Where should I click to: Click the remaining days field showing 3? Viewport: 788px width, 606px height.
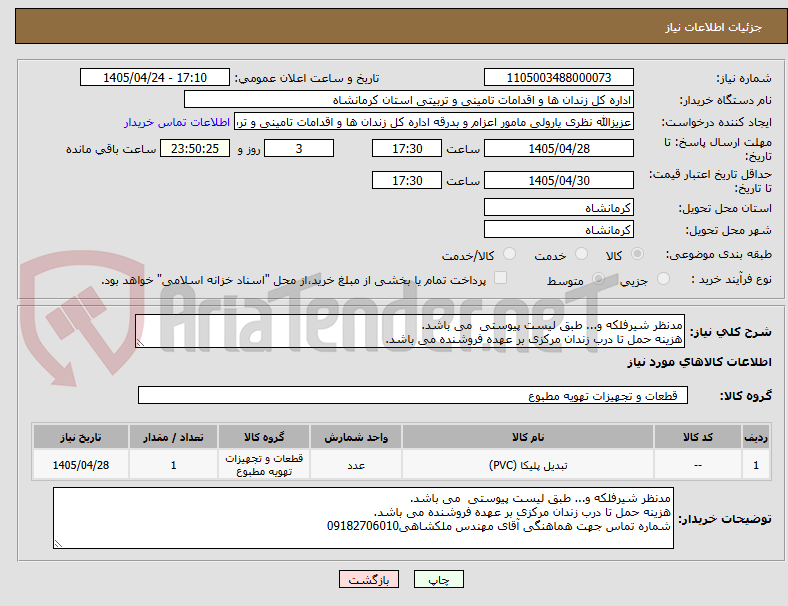tap(299, 149)
